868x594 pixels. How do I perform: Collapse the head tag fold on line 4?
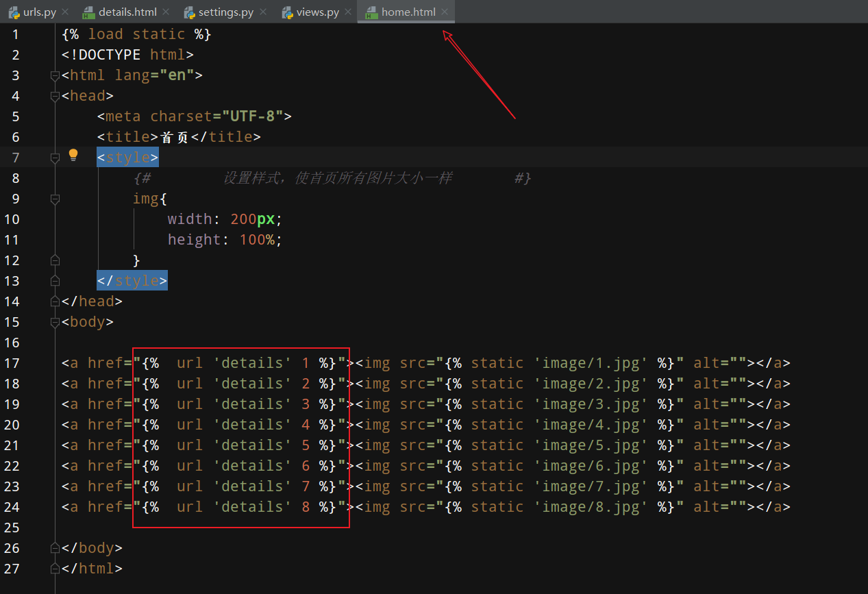55,96
